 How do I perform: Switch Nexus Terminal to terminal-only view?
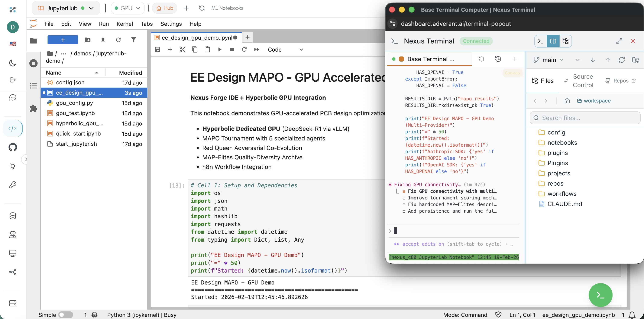coord(540,41)
